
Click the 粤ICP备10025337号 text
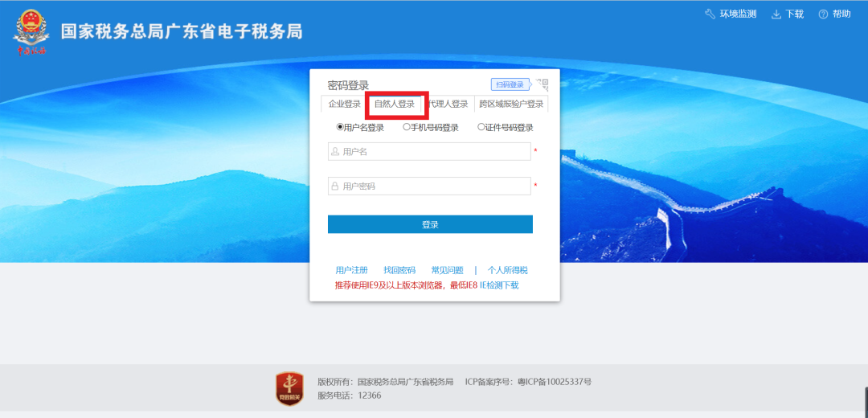(555, 382)
